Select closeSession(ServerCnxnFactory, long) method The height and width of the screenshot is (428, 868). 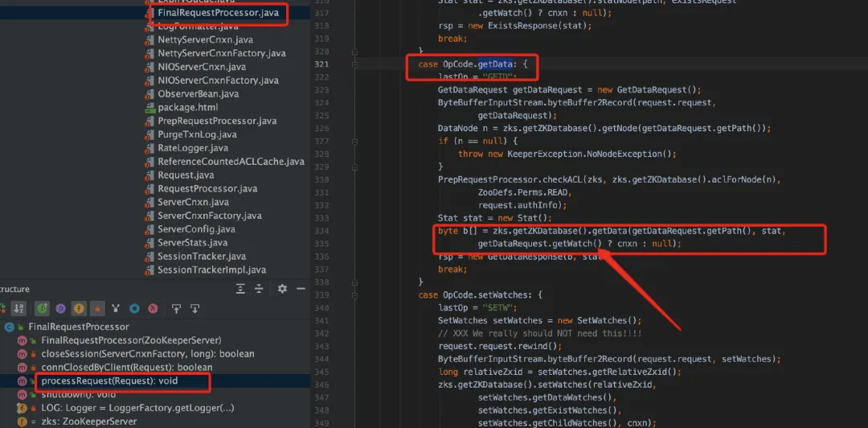pos(148,354)
